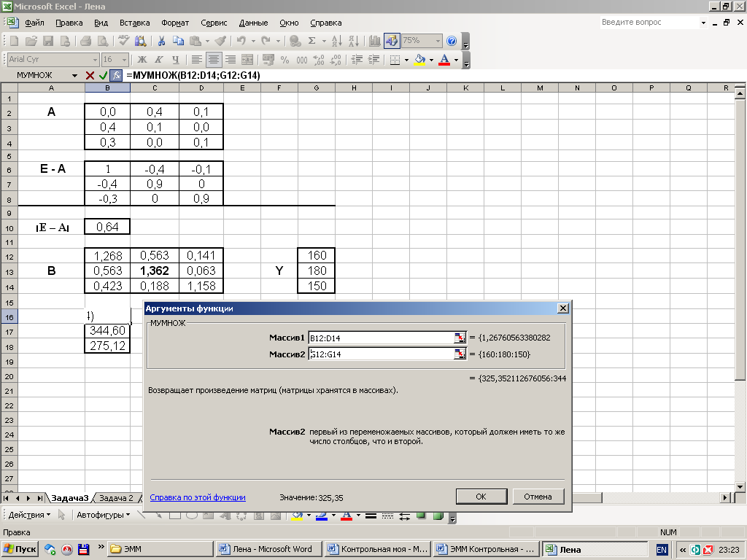Click the Cut scissors icon
747x560 pixels.
(x=160, y=42)
